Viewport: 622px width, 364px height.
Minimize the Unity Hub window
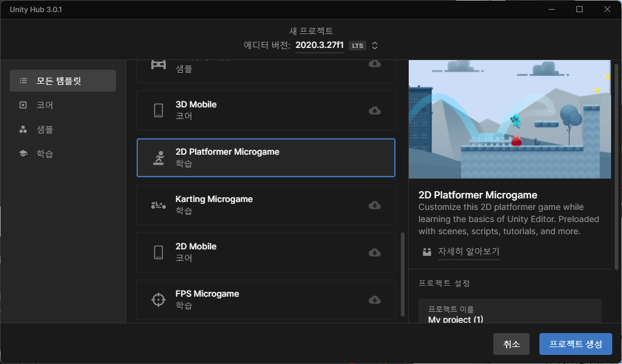(552, 10)
